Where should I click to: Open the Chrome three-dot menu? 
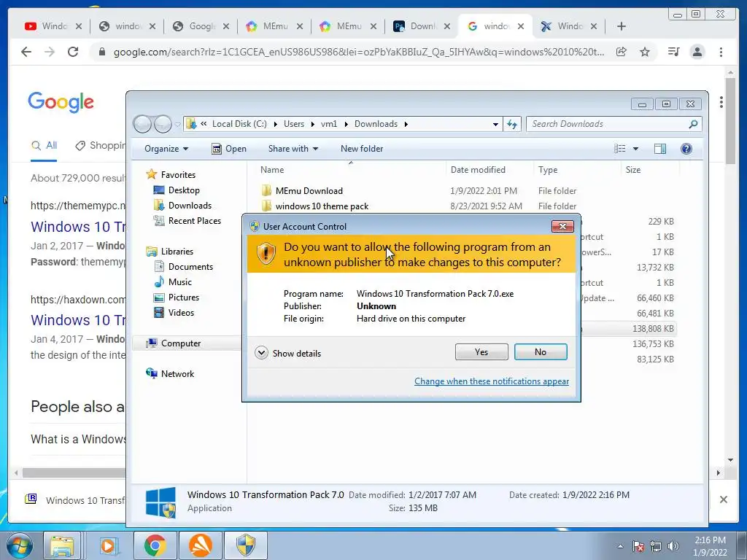pos(721,52)
